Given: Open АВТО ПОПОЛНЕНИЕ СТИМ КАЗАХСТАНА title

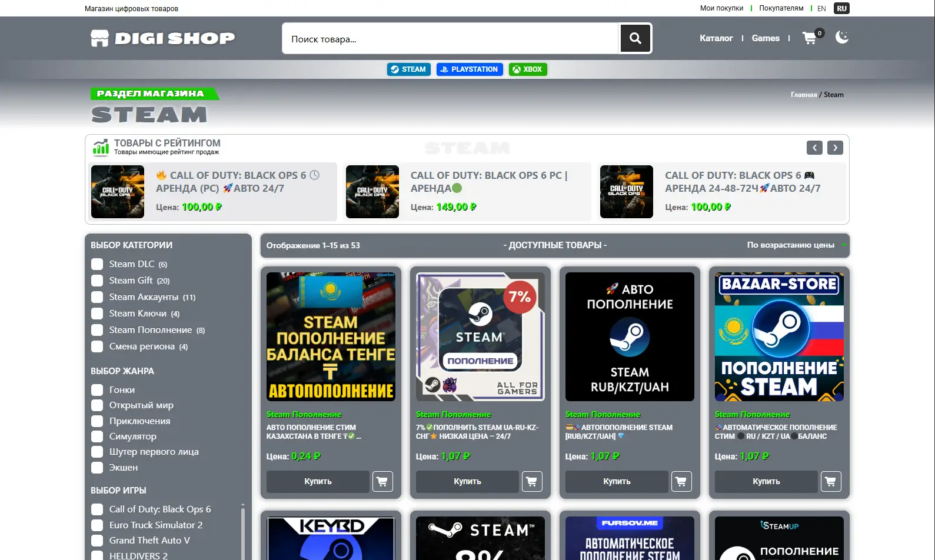Looking at the screenshot, I should coord(314,432).
